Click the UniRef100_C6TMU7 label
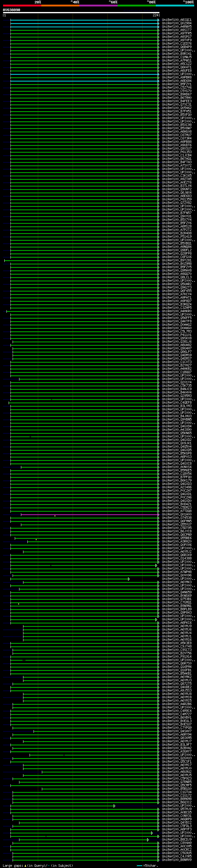This screenshot has width=197, height=868. tap(176, 135)
